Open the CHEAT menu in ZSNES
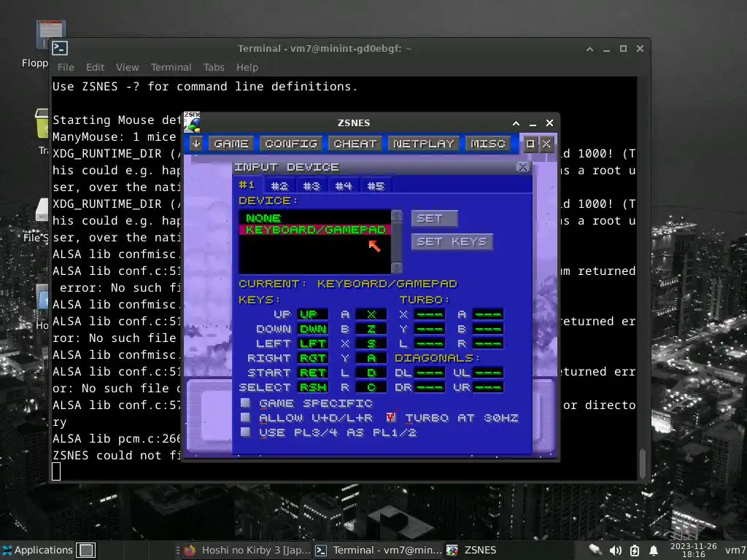This screenshot has width=747, height=560. click(355, 144)
